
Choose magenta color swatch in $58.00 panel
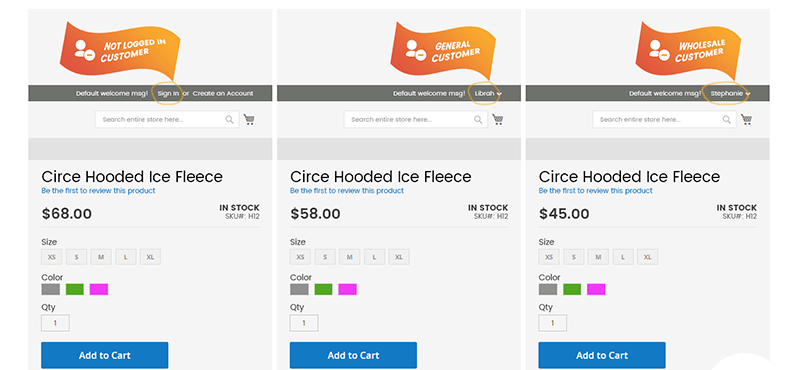[x=347, y=289]
